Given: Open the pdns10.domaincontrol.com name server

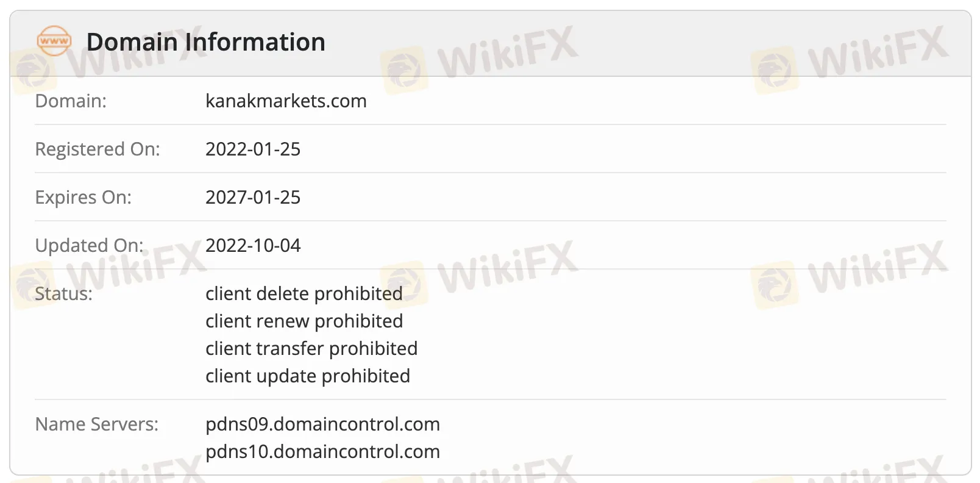Looking at the screenshot, I should (322, 451).
